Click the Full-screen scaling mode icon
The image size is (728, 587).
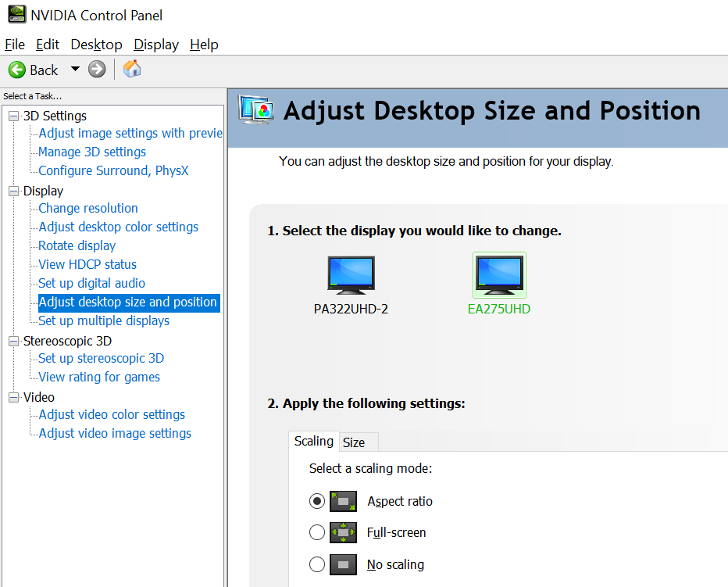(x=343, y=532)
